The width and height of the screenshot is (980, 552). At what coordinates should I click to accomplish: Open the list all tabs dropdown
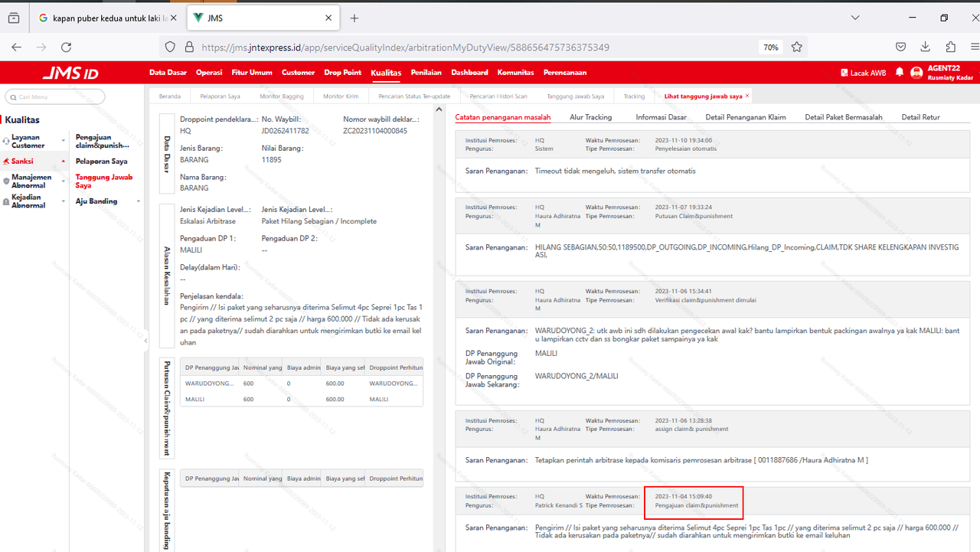pyautogui.click(x=856, y=18)
